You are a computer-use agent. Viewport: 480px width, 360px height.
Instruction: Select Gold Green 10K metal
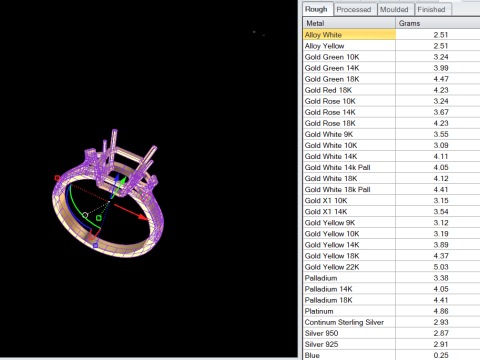point(391,57)
